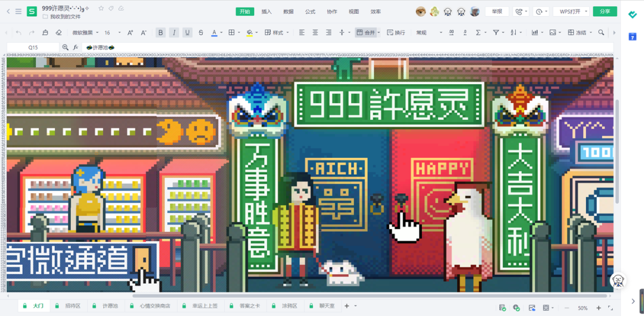Click the cloud sync status icon
This screenshot has width=644, height=316.
point(121,8)
